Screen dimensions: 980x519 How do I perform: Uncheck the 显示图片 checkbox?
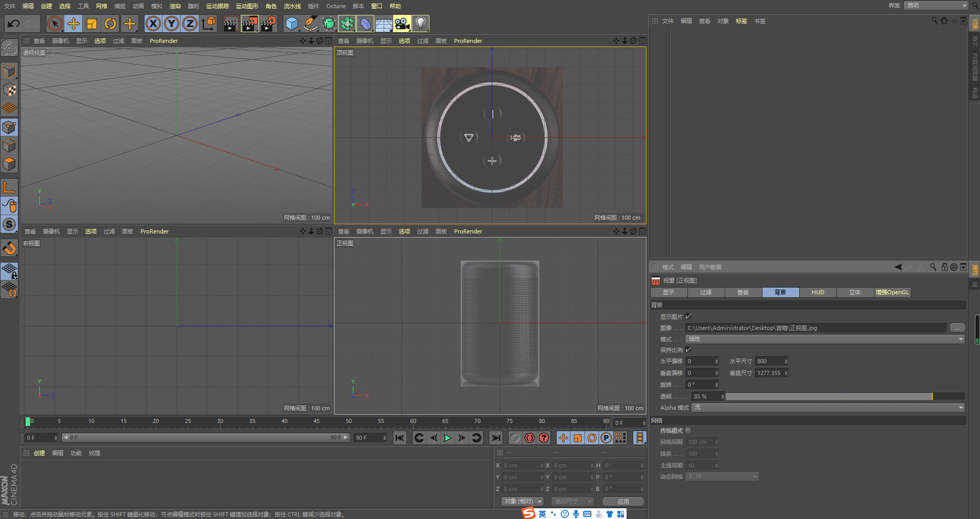[x=688, y=316]
